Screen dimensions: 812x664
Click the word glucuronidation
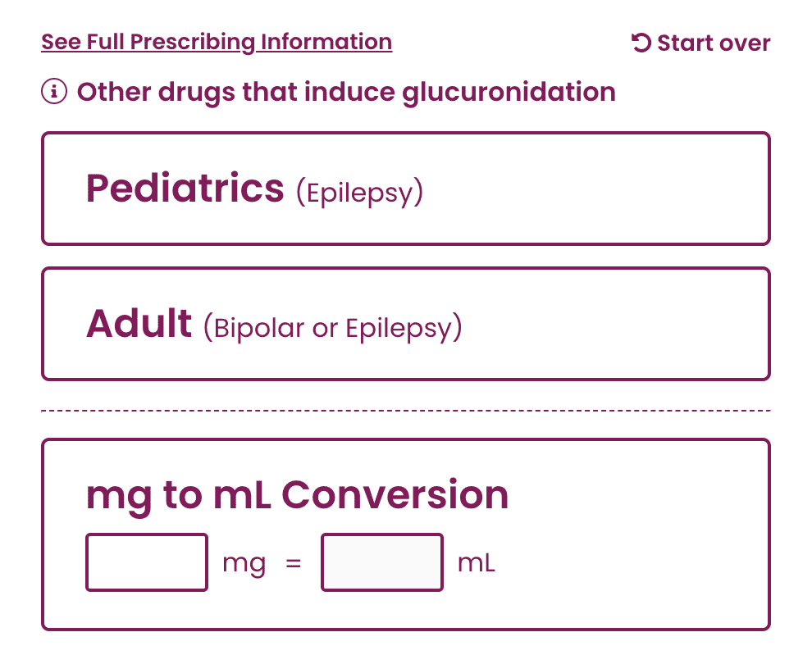(509, 92)
